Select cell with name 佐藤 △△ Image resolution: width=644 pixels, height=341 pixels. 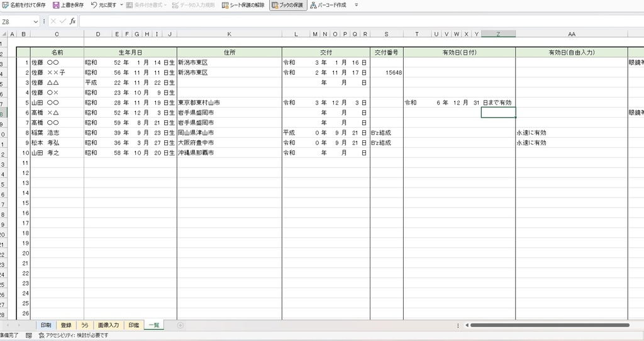click(57, 82)
